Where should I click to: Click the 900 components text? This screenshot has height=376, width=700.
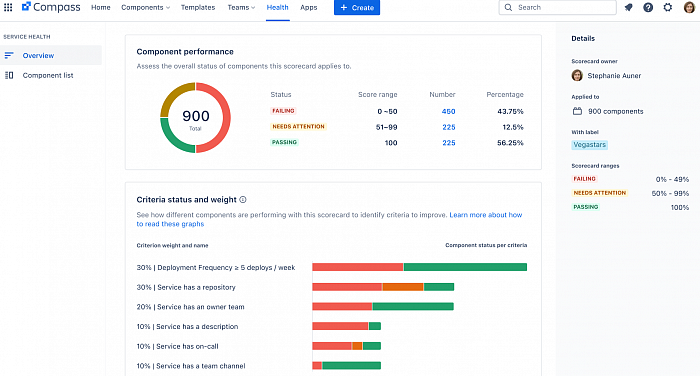(x=616, y=112)
